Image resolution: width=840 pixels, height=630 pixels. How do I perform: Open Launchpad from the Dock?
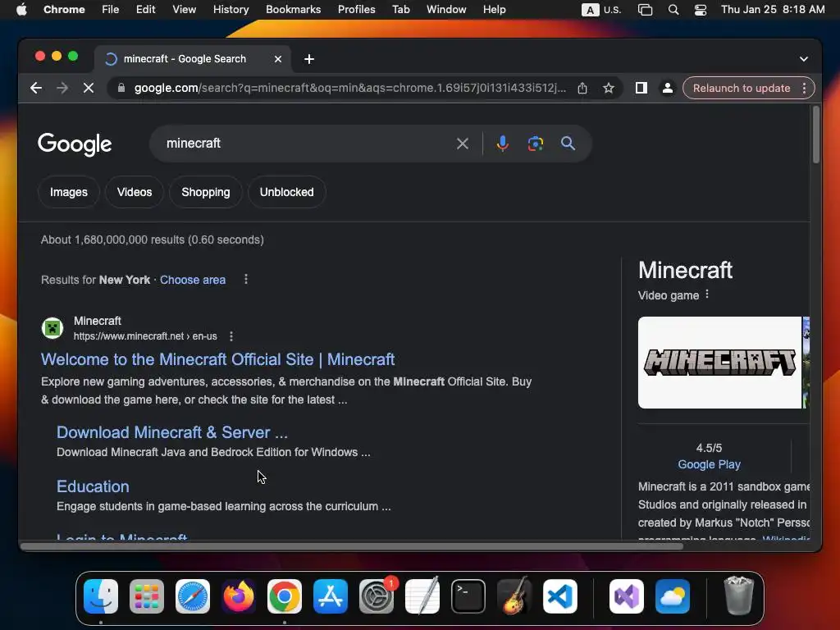pyautogui.click(x=147, y=596)
